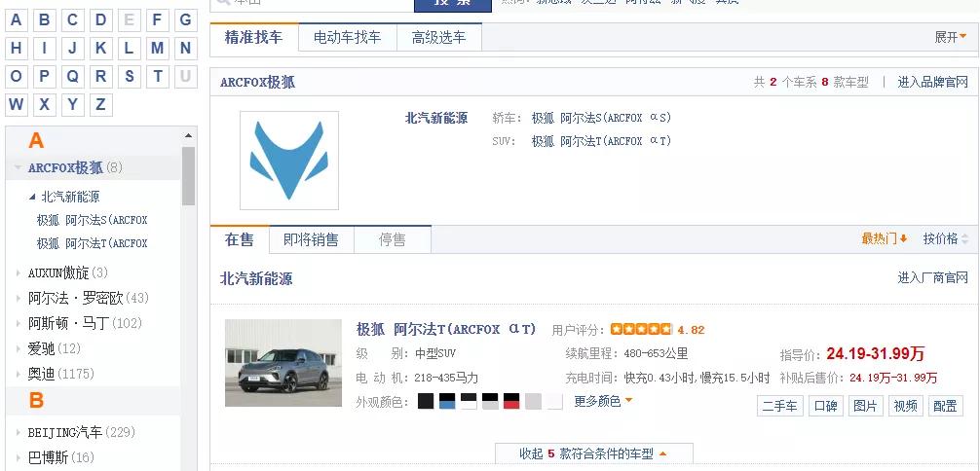Screen dimensions: 980x471
Task: Select letter A in alphabet index
Action: (x=17, y=20)
